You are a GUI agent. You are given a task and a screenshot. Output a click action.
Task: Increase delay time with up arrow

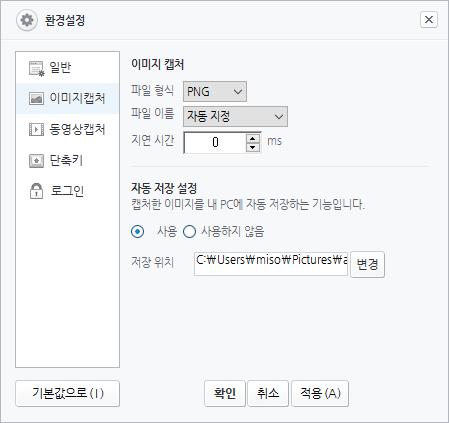coord(253,138)
